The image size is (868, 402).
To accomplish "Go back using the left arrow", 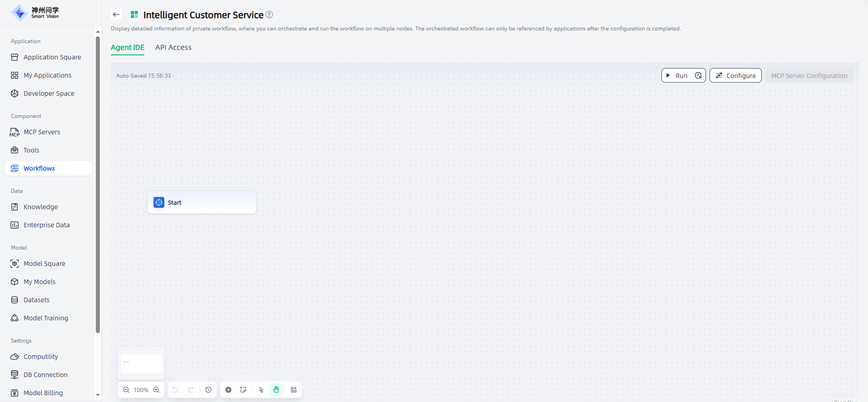I will click(116, 15).
